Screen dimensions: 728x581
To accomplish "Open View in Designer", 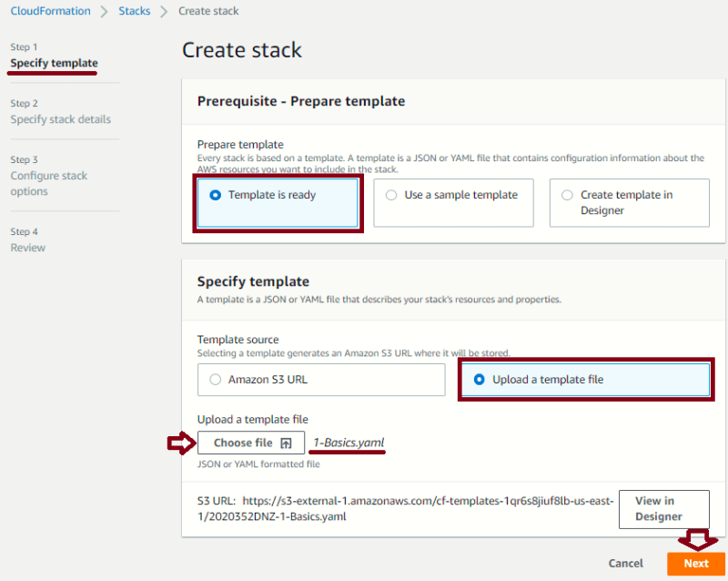I will coord(664,509).
